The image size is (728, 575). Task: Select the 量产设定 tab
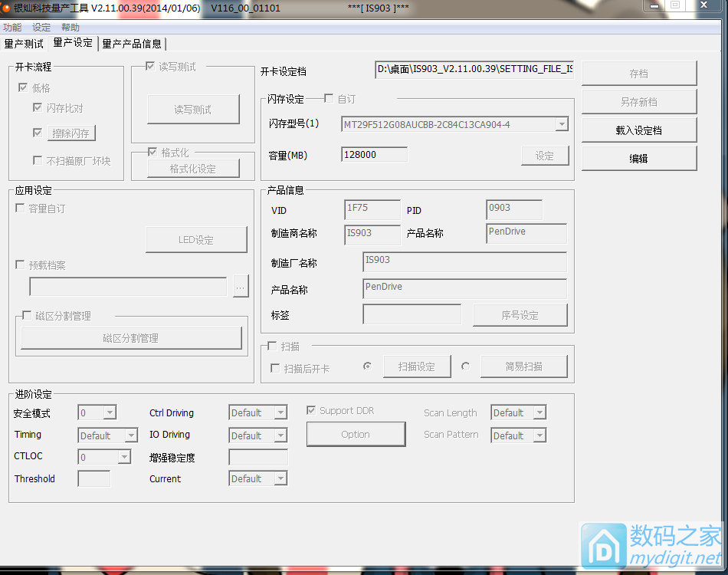pyautogui.click(x=73, y=43)
